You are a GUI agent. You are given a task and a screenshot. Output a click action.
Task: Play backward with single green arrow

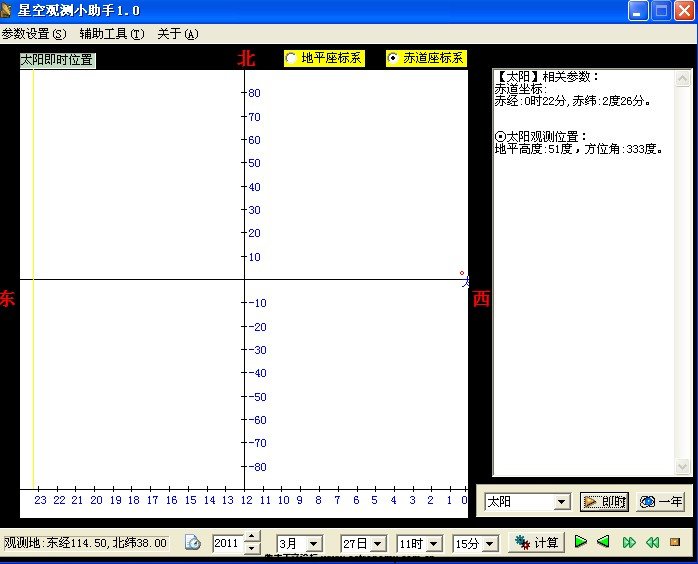(603, 542)
